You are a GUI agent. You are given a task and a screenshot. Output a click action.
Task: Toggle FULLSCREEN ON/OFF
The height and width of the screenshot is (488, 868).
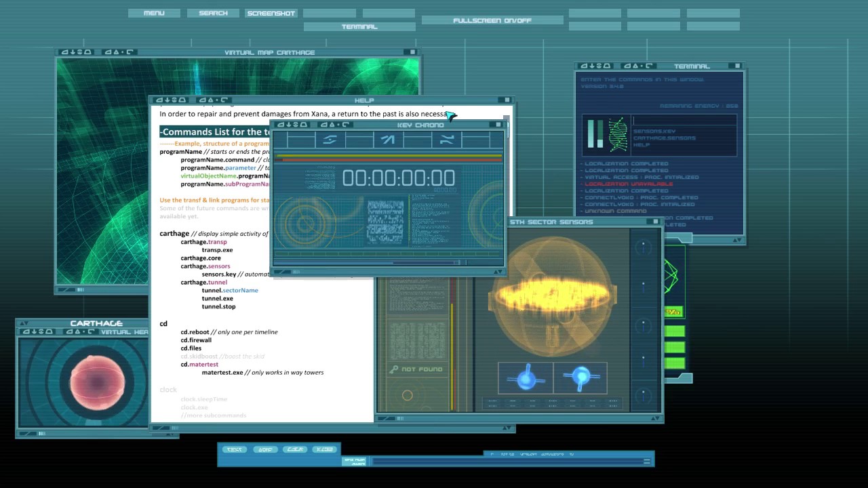492,20
